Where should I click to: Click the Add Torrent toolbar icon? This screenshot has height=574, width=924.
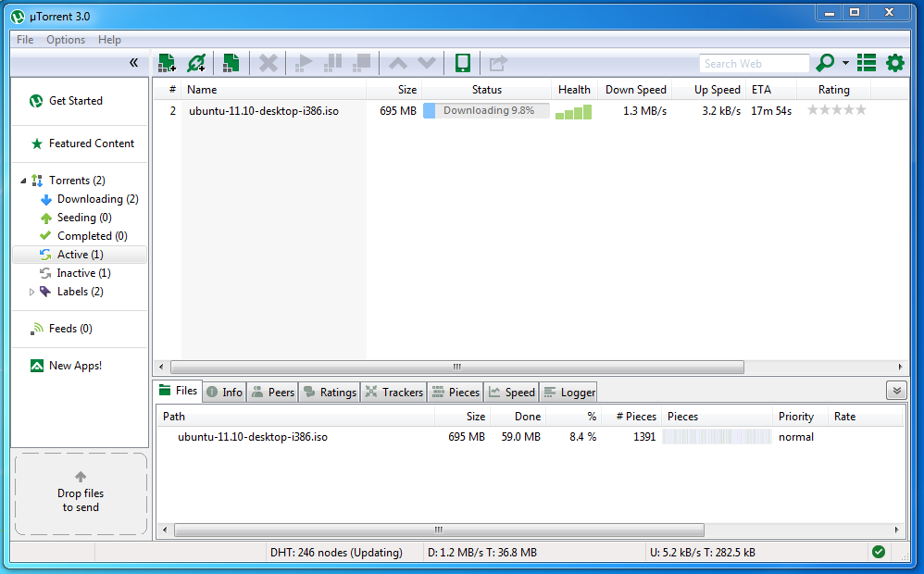[x=167, y=62]
